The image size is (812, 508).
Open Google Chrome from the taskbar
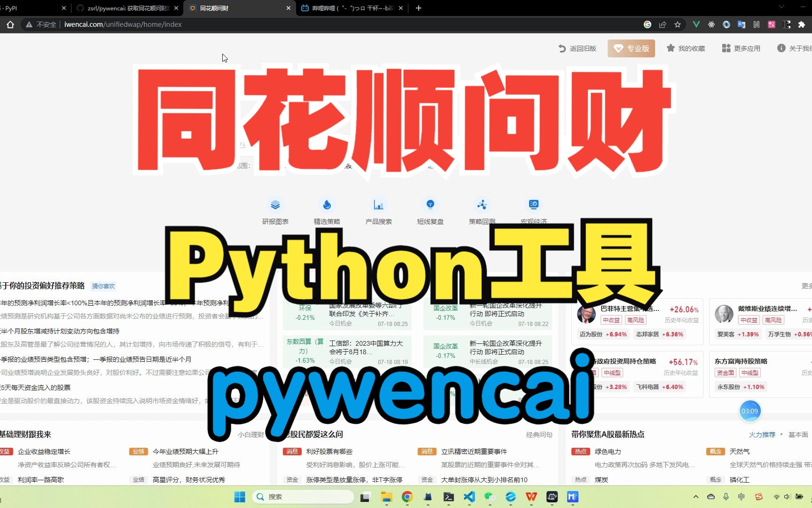coord(407,497)
